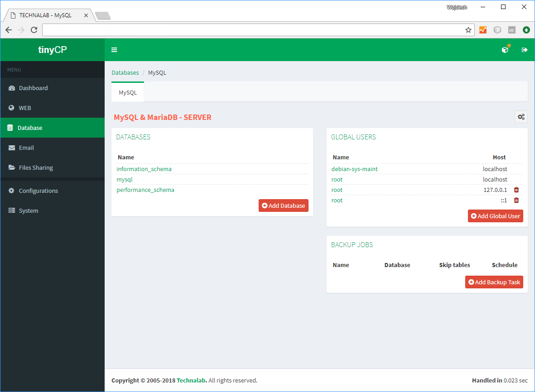Viewport: 535px width, 392px height.
Task: Click the Files Sharing folder icon
Action: tap(12, 167)
